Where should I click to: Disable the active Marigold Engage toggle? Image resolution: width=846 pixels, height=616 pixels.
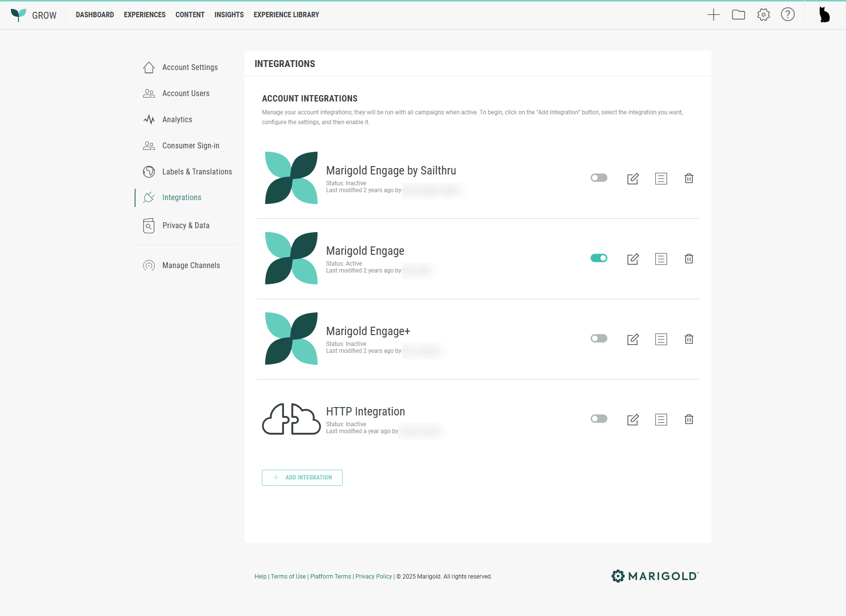(x=599, y=258)
